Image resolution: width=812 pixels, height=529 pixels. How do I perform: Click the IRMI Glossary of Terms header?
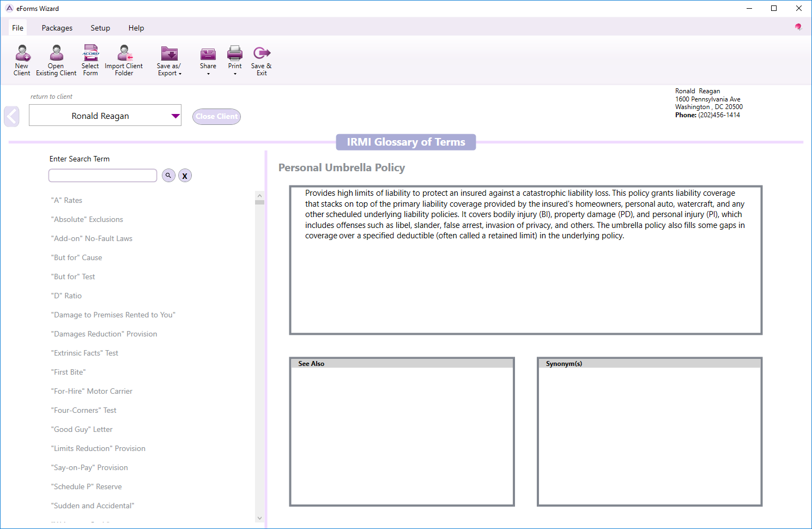tap(406, 142)
